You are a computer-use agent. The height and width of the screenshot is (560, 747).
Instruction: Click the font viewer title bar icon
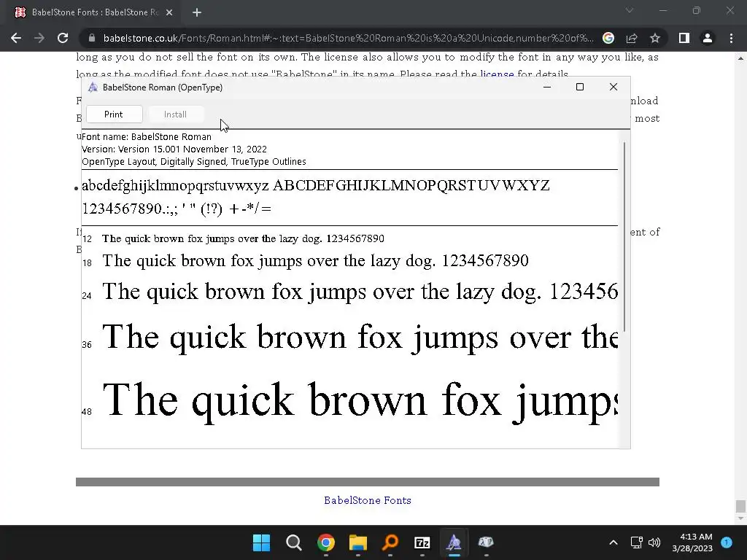(x=93, y=87)
